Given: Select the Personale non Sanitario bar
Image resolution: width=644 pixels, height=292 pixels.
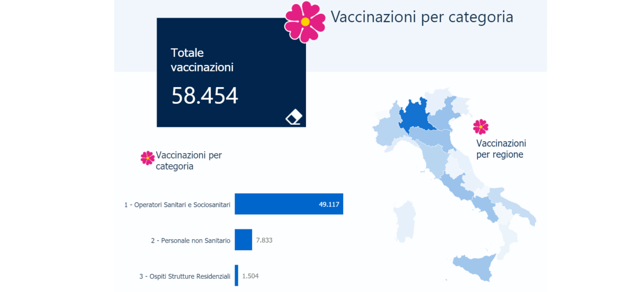Looking at the screenshot, I should 244,240.
